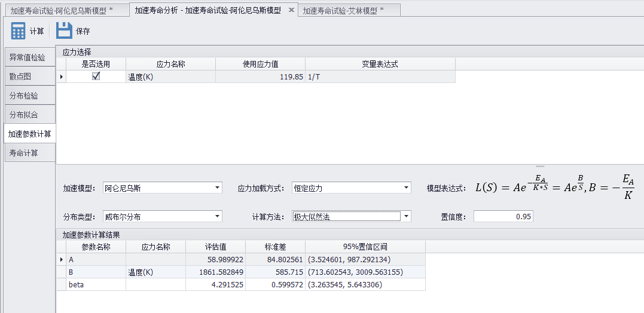Click the panel splitter grip above 模型表达式
Screen dimensions: 644x313
(540, 166)
